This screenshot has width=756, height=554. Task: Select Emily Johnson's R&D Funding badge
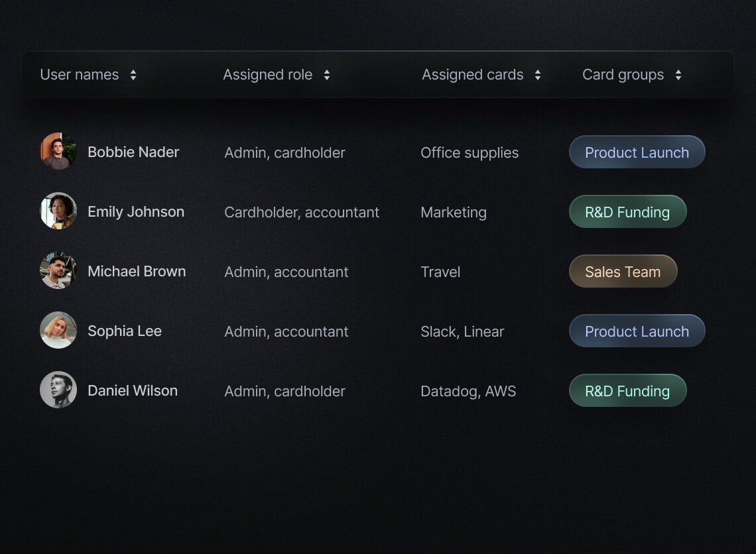(627, 212)
